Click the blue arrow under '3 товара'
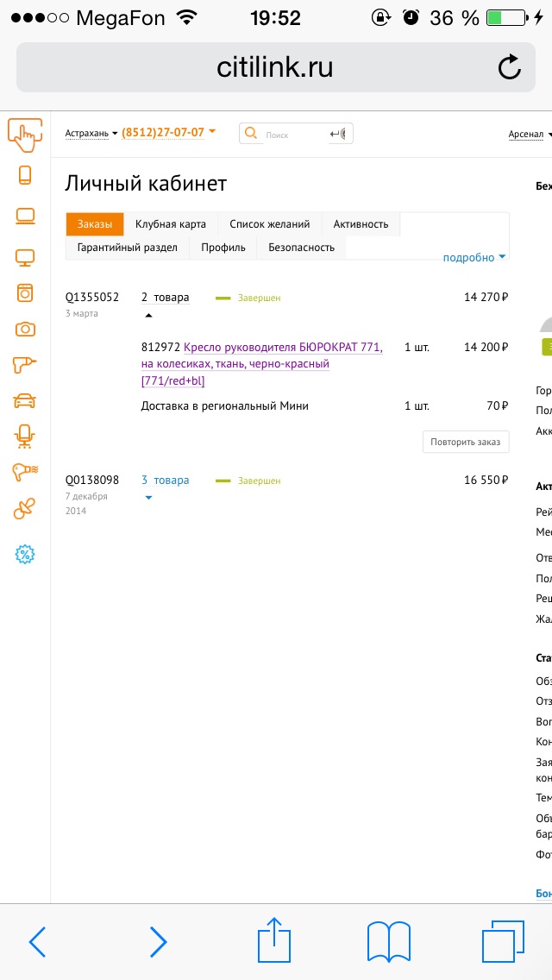The image size is (552, 980). pos(148,498)
